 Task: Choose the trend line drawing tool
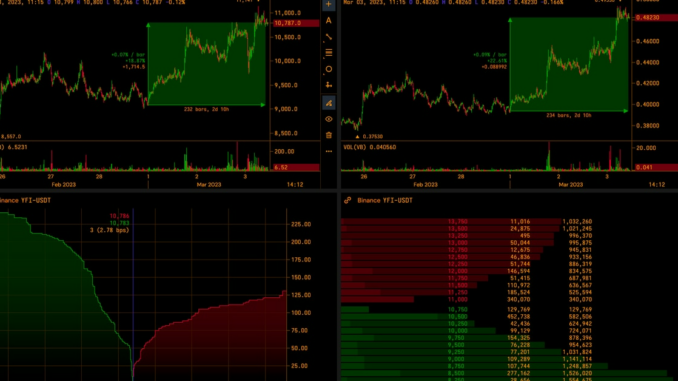click(329, 37)
